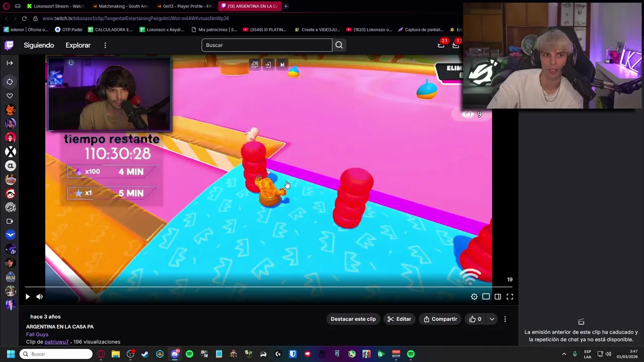Click the heart followed channels icon in sidebar

point(10,96)
